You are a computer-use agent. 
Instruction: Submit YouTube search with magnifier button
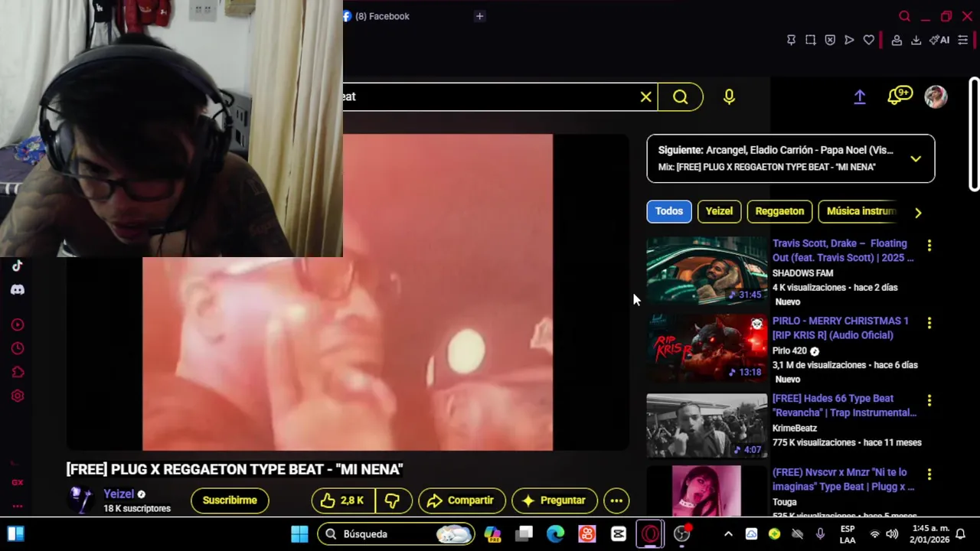(681, 96)
